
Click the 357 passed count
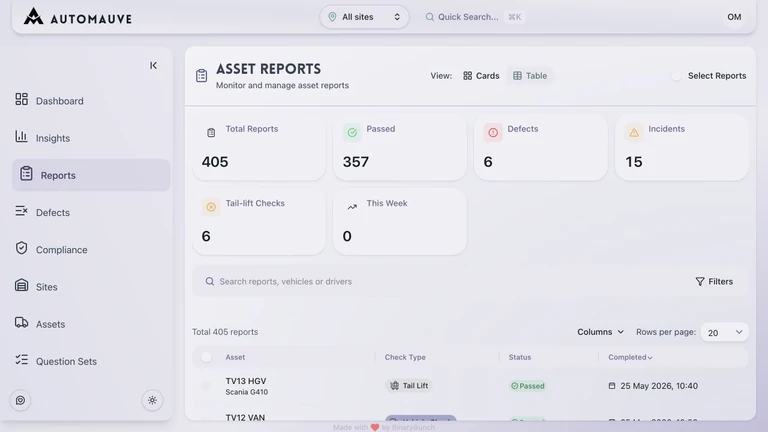356,162
